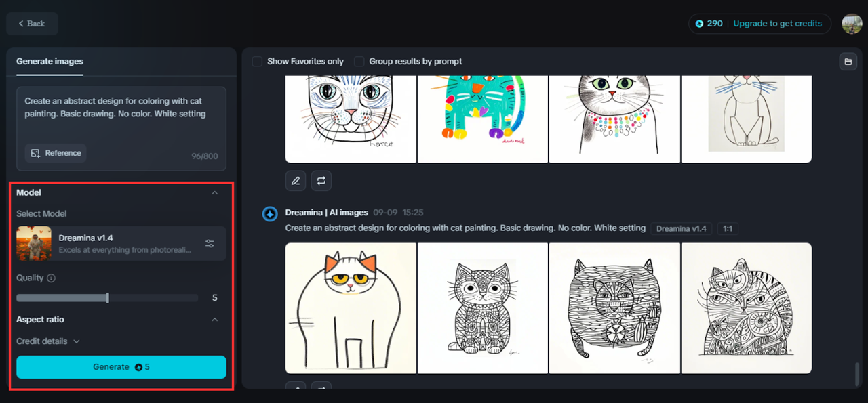Click the edit prompt pencil icon
Screen dimensions: 868x403
tap(296, 181)
